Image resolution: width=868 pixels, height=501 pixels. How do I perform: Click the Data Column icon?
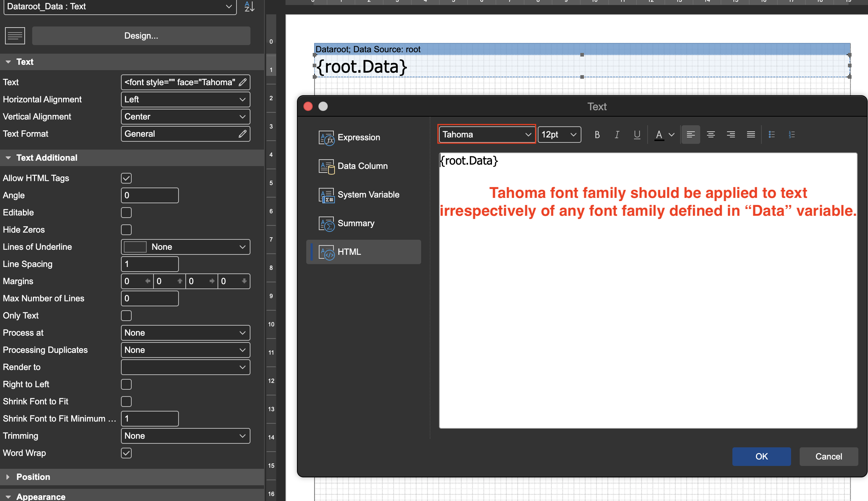(x=326, y=166)
